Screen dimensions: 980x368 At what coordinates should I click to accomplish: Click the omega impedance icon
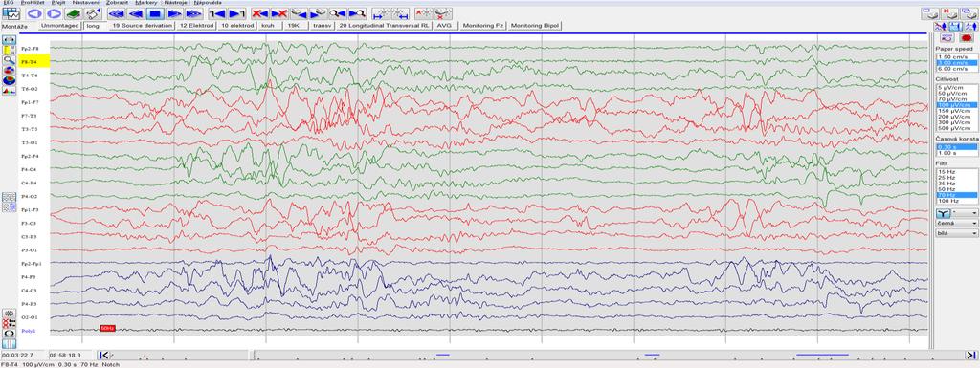[x=10, y=334]
